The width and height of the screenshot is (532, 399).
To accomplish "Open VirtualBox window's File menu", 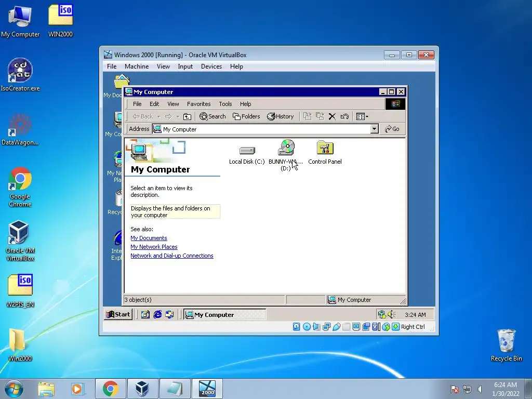I will (x=112, y=66).
